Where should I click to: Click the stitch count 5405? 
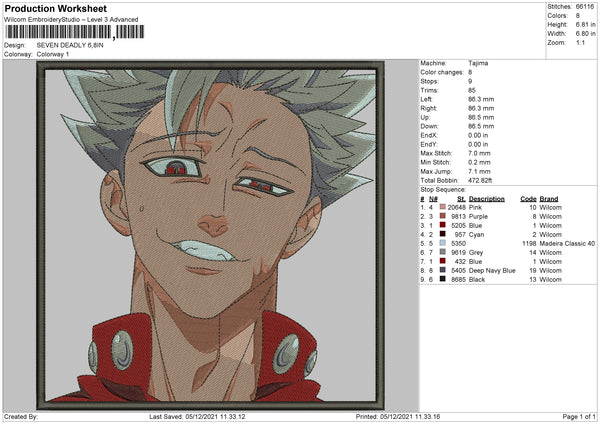click(x=458, y=271)
